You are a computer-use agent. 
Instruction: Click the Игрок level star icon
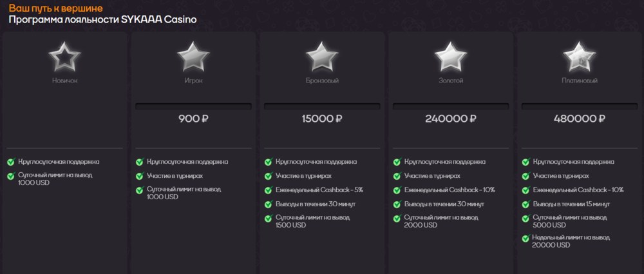pyautogui.click(x=193, y=59)
